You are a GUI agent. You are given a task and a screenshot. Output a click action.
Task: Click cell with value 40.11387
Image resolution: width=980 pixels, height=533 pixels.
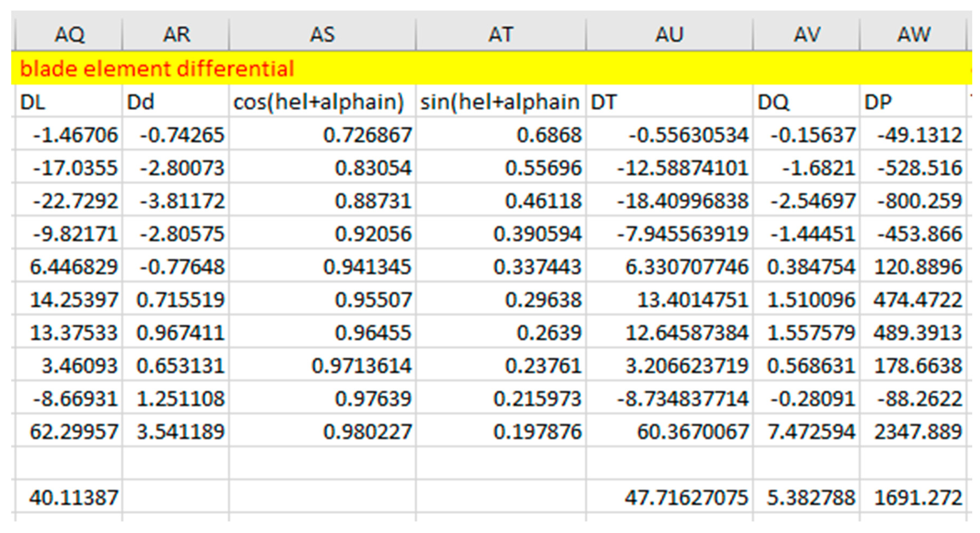tap(73, 498)
